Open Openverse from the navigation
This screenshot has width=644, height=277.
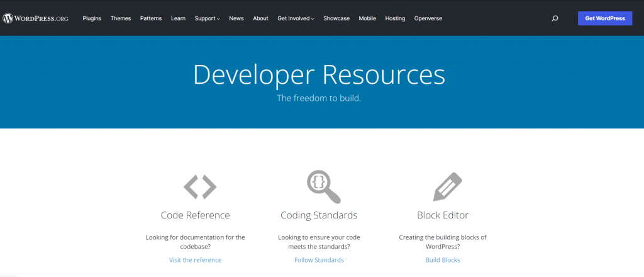pos(428,18)
